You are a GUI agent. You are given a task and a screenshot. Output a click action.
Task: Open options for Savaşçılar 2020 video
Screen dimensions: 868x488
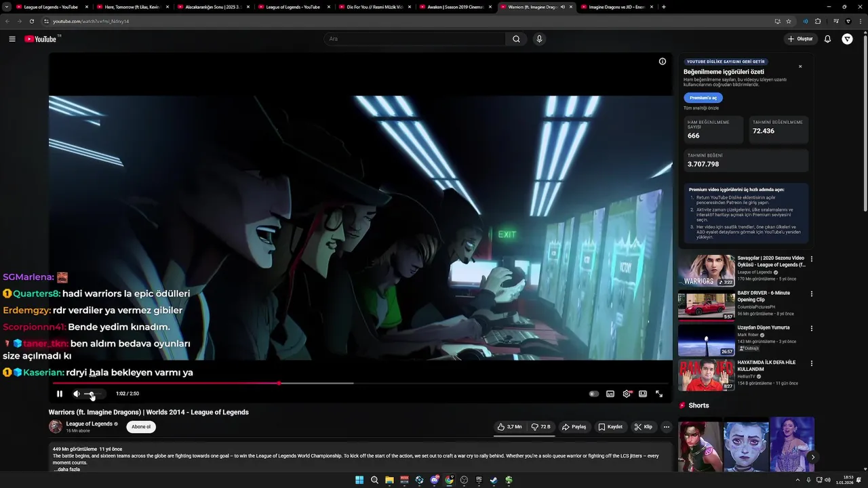pos(812,259)
